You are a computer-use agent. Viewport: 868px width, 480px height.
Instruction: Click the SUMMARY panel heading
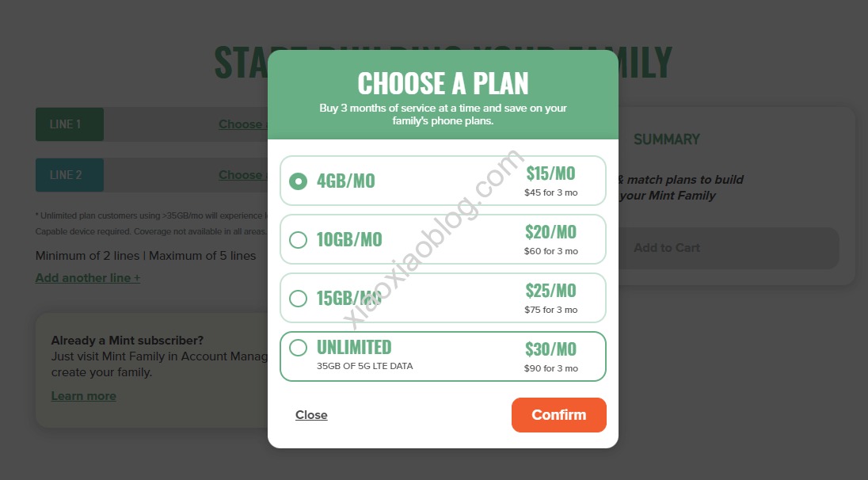(666, 139)
